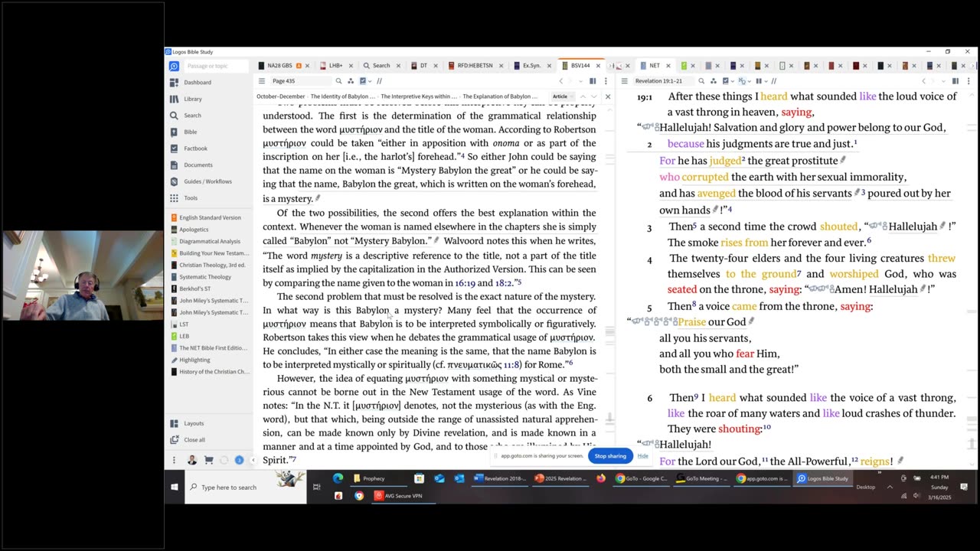Open the Dashboard sidebar item

tap(197, 82)
